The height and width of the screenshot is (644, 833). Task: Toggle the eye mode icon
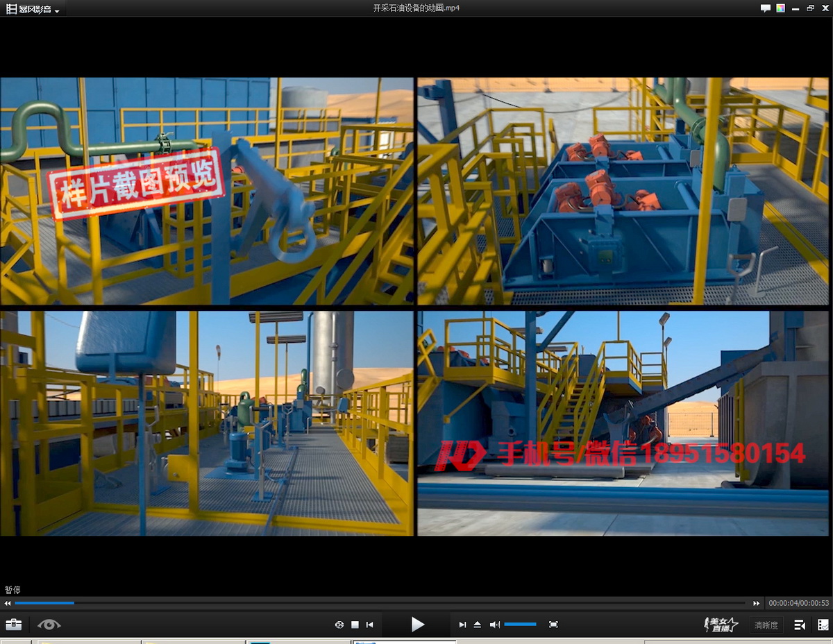click(49, 625)
